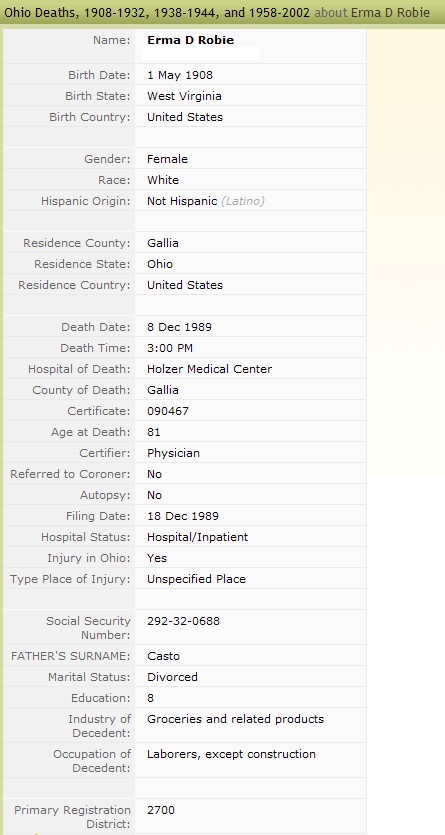The image size is (445, 835).
Task: Click the Gender value Female
Action: pos(167,159)
